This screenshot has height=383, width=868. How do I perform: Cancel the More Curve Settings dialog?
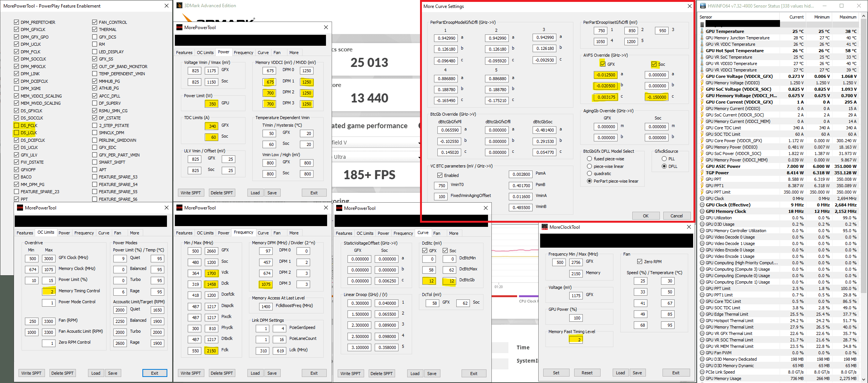pyautogui.click(x=676, y=216)
